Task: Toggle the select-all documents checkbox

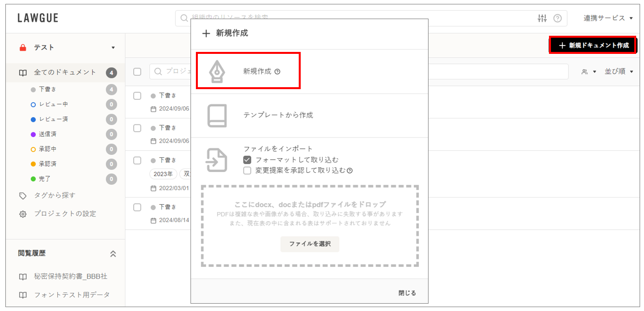Action: 137,72
